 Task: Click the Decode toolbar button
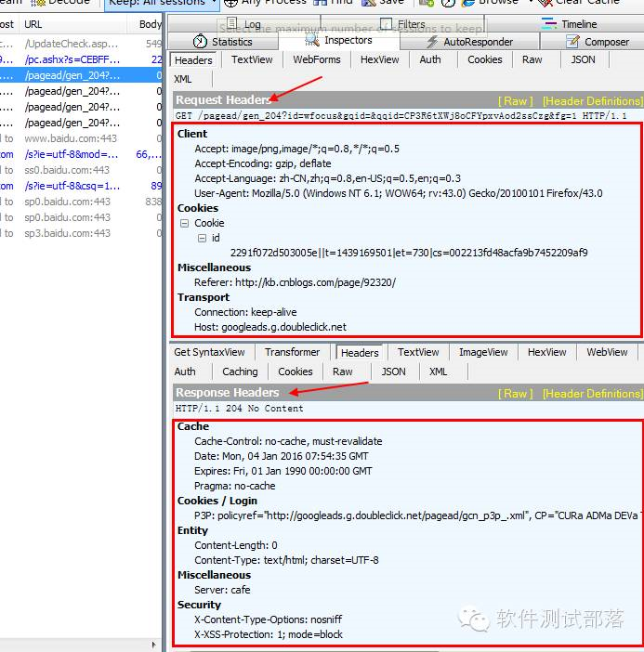click(60, 3)
